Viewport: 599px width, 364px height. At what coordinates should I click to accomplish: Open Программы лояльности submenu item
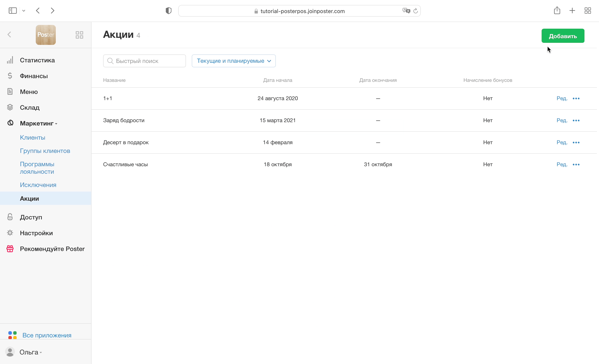tap(37, 168)
